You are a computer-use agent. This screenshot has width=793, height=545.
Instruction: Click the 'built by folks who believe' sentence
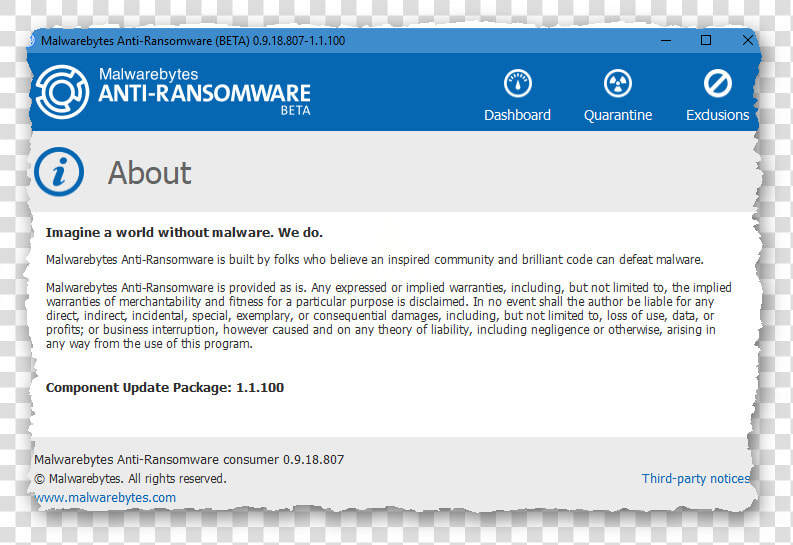point(375,260)
